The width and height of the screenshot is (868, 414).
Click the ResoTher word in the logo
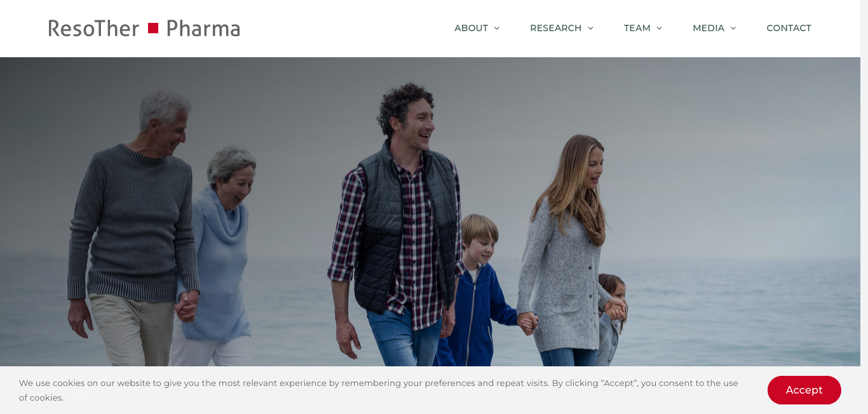click(94, 28)
